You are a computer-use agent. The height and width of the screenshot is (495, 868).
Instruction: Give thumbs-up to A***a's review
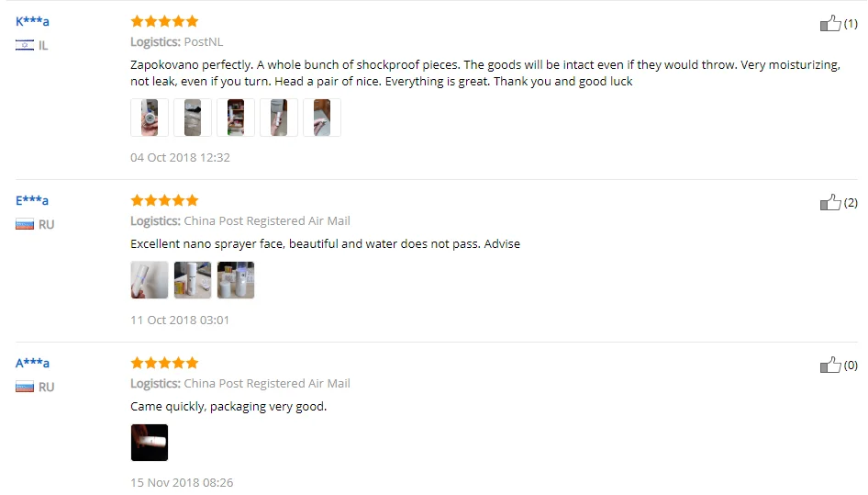tap(829, 365)
